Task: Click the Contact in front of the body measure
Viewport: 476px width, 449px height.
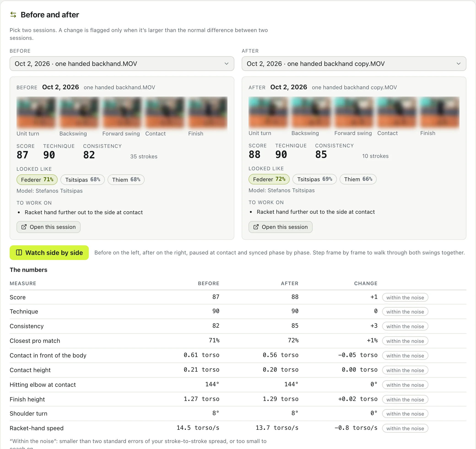Action: pyautogui.click(x=48, y=355)
